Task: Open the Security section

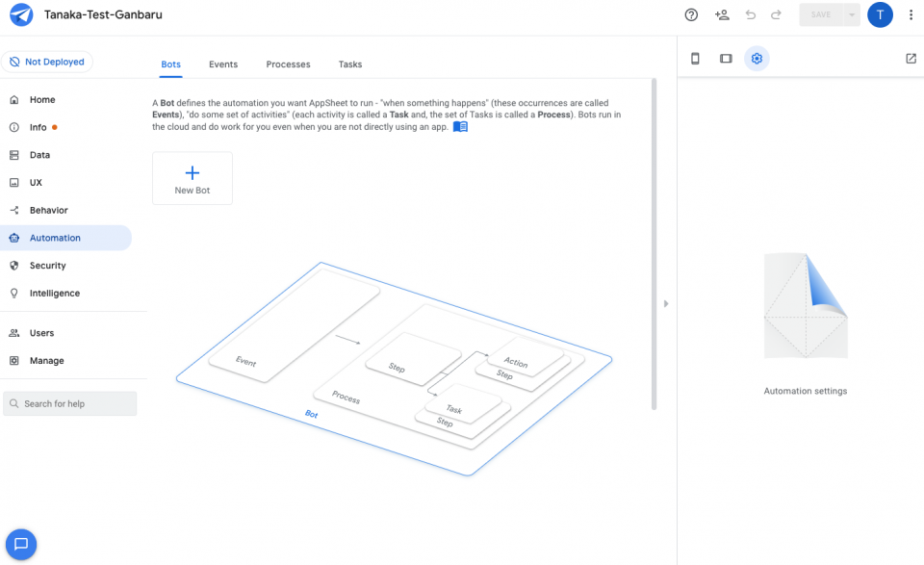Action: tap(66, 266)
